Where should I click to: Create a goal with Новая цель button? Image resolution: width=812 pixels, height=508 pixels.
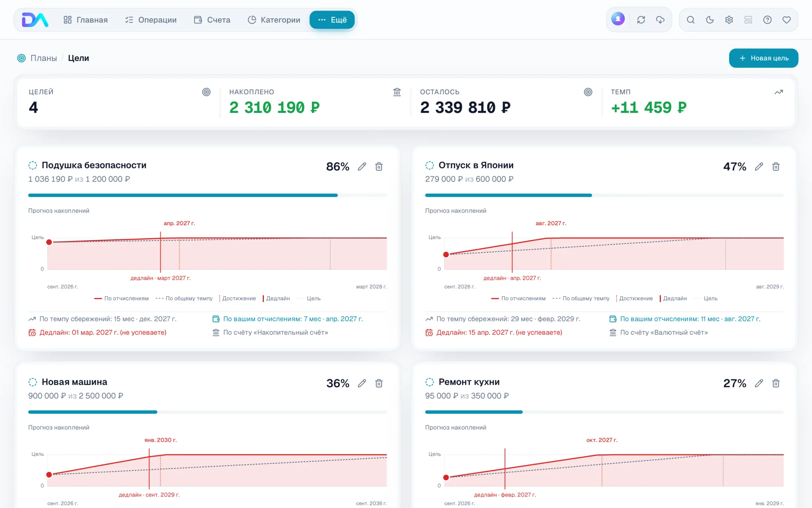pyautogui.click(x=764, y=58)
